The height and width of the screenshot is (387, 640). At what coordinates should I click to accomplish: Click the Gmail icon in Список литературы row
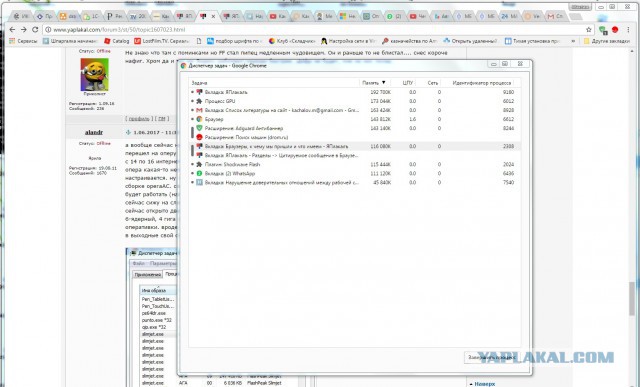pyautogui.click(x=199, y=110)
